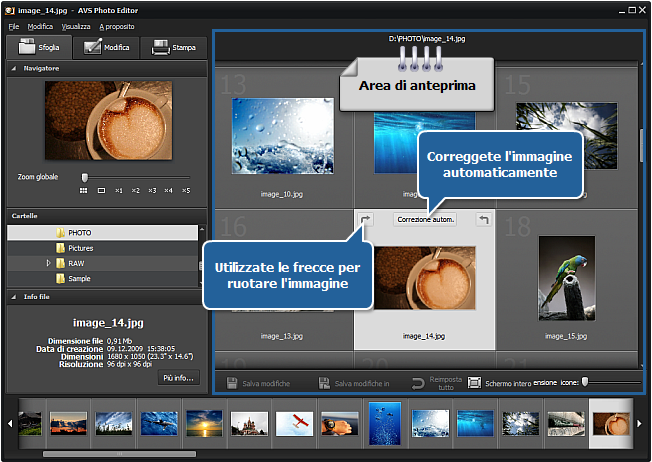Adjust the icon size slider handle
This screenshot has width=652, height=462.
coord(585,381)
